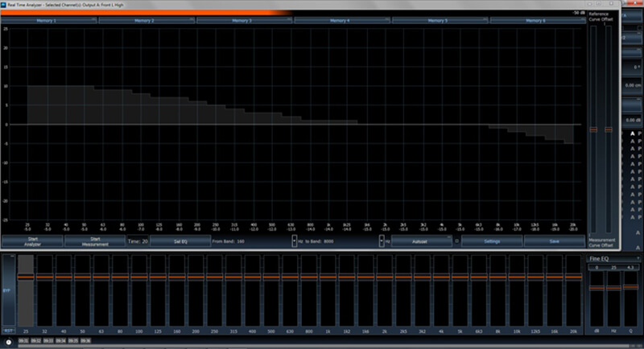Reset the EQ with the RST button
Screen dimensions: 644x349
(8, 331)
